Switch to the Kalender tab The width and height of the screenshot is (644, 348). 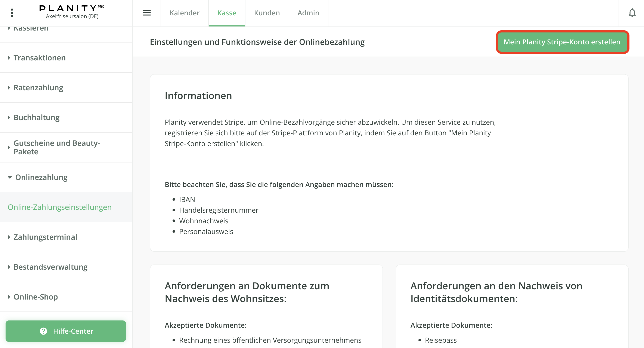[184, 13]
